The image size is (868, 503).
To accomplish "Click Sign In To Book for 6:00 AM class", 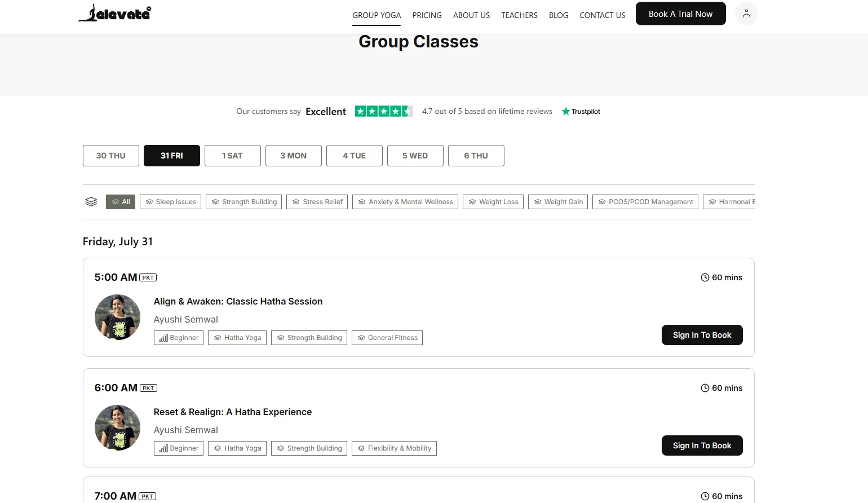I will [x=702, y=445].
